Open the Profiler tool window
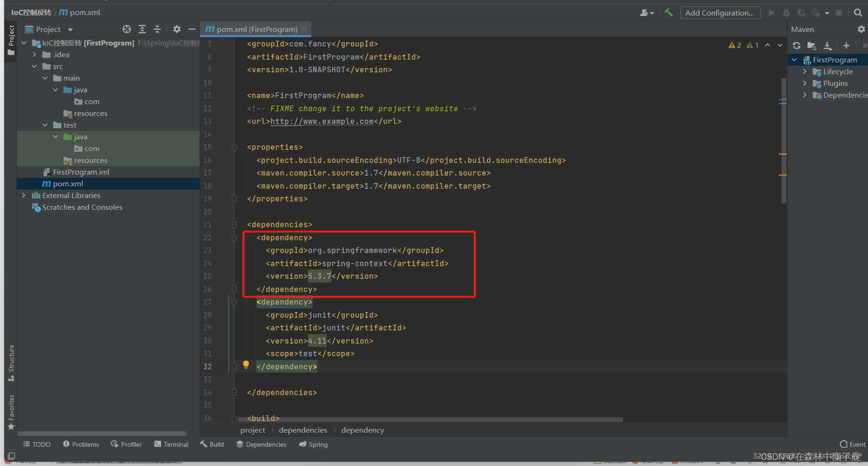 [126, 444]
